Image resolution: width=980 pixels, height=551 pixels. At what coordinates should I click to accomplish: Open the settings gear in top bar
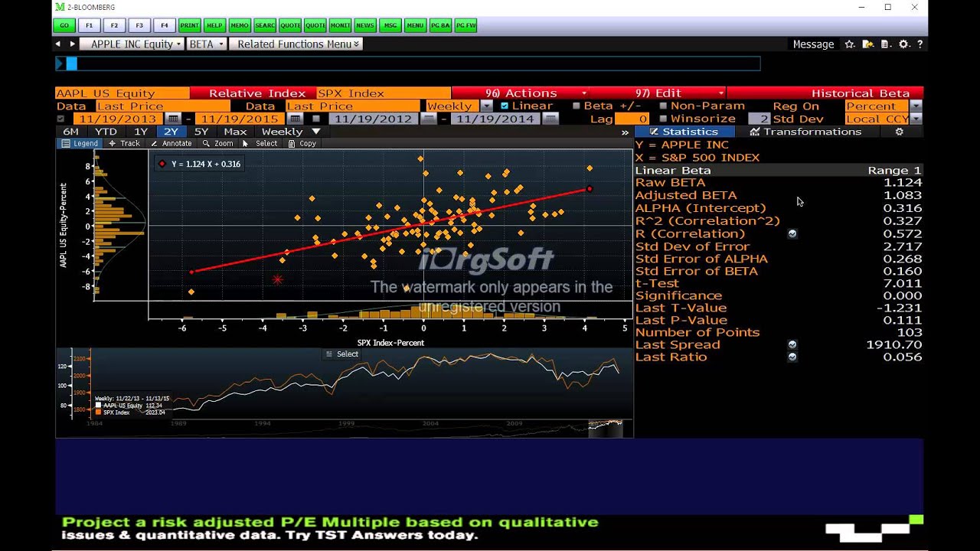coord(904,44)
